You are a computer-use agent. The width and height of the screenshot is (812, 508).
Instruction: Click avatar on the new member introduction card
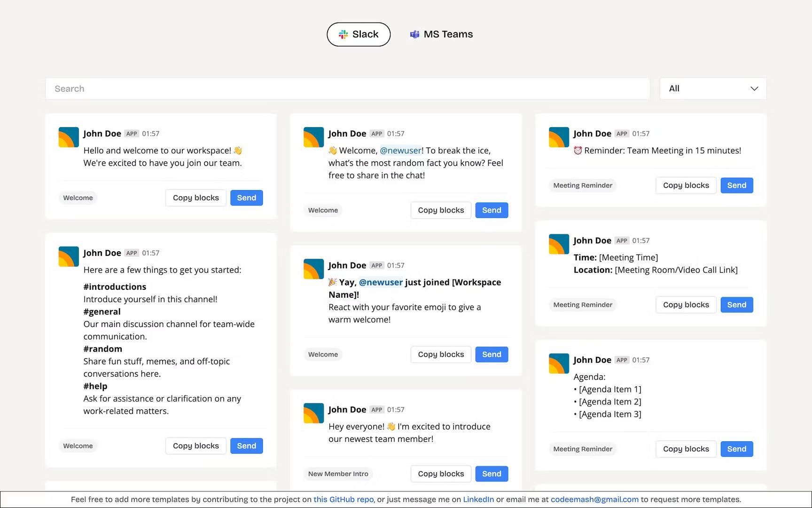tap(313, 413)
